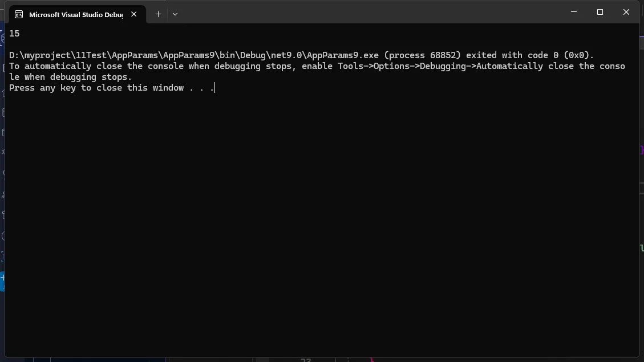Click the text cursor after the prompt dots
This screenshot has height=362, width=644.
214,88
